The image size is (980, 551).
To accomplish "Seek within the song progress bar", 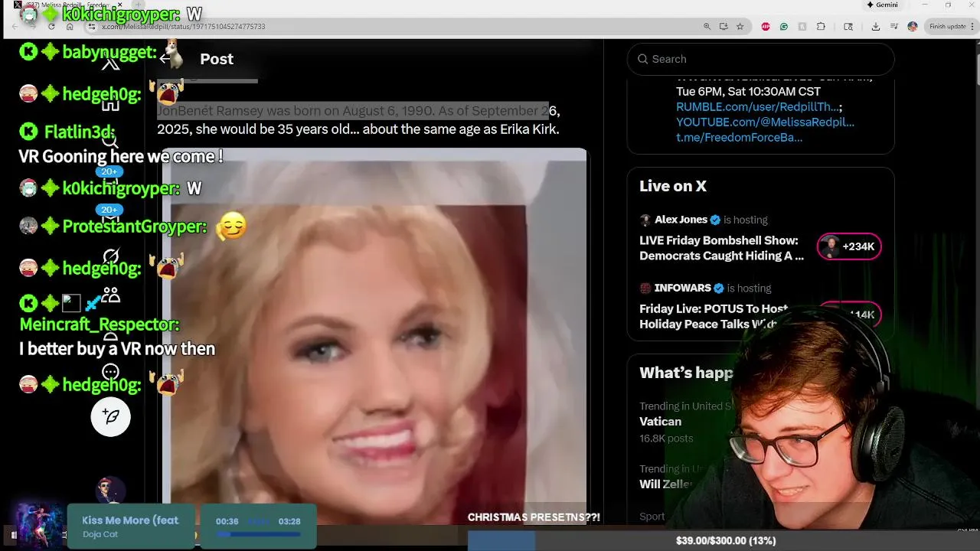I will [258, 534].
